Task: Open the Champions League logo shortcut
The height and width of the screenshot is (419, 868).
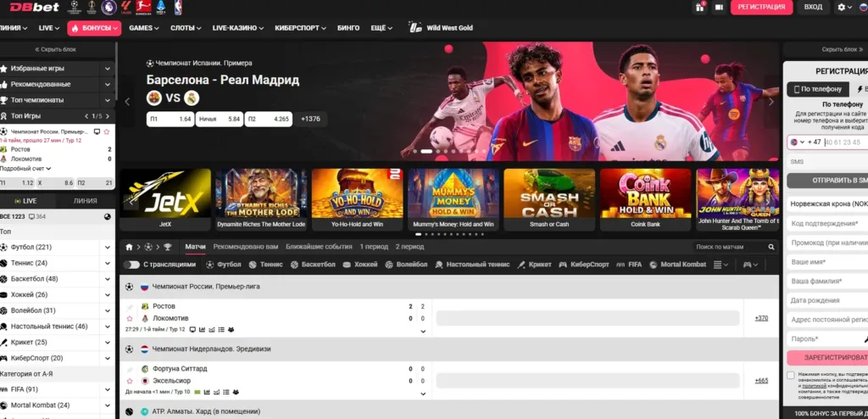Action: (75, 7)
